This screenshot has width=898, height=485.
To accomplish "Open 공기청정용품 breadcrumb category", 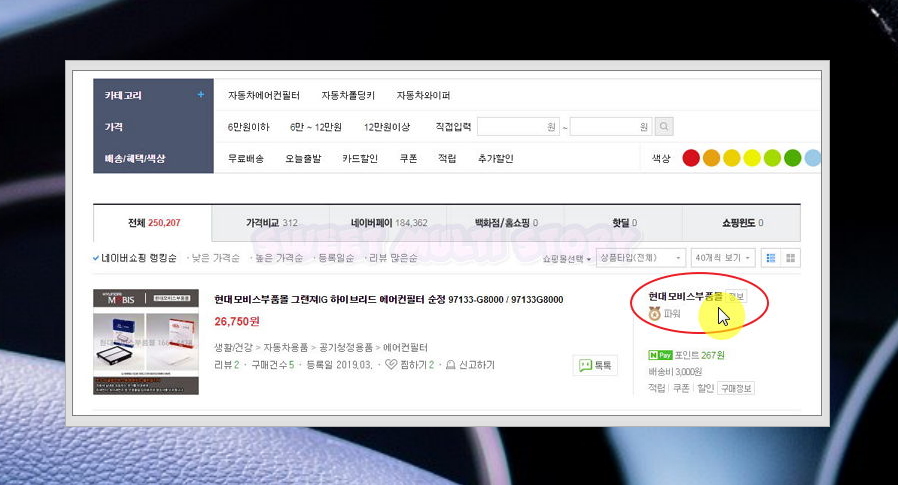I will click(346, 348).
